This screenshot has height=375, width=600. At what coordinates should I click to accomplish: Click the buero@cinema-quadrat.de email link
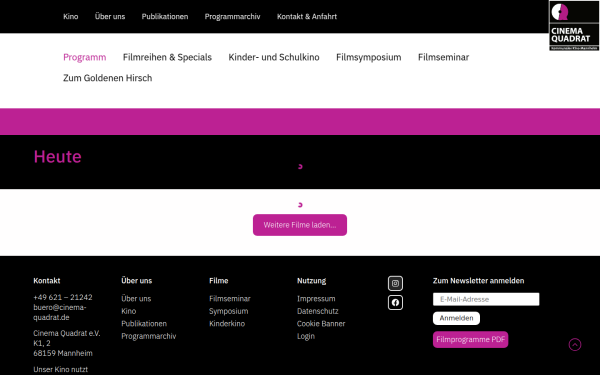pyautogui.click(x=60, y=312)
